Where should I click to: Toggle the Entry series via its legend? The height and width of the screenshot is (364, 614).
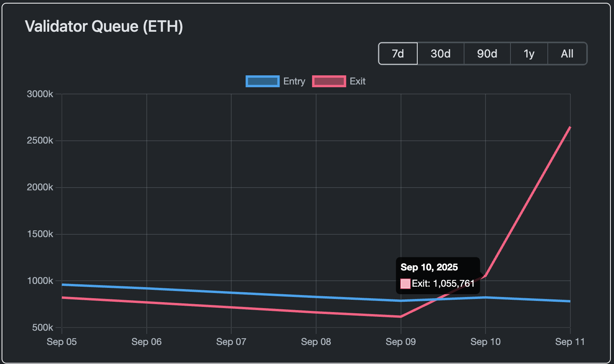pyautogui.click(x=294, y=81)
